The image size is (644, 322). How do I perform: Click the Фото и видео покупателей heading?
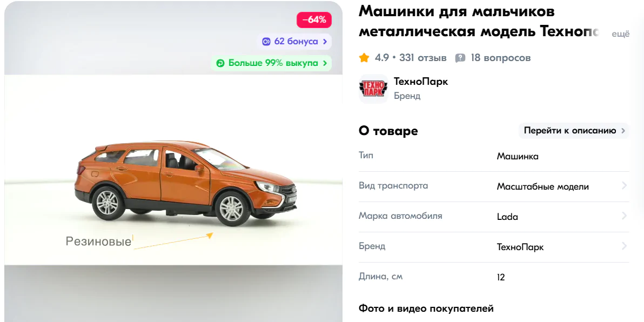[426, 308]
